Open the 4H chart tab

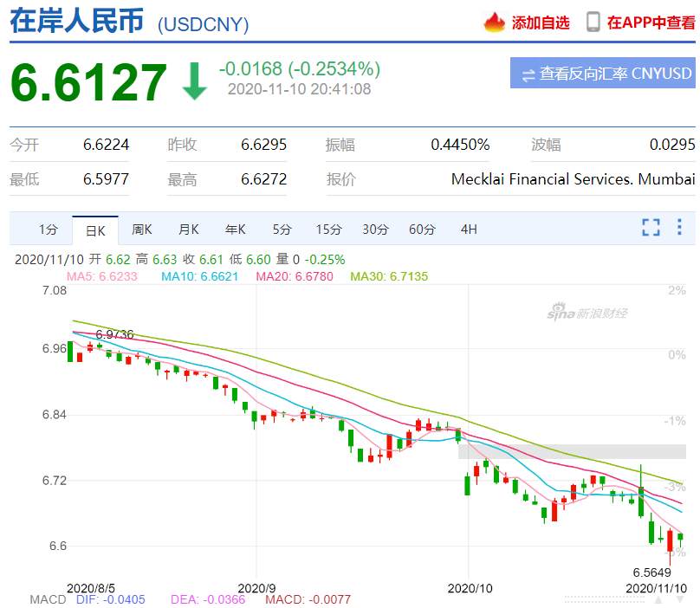pyautogui.click(x=469, y=230)
